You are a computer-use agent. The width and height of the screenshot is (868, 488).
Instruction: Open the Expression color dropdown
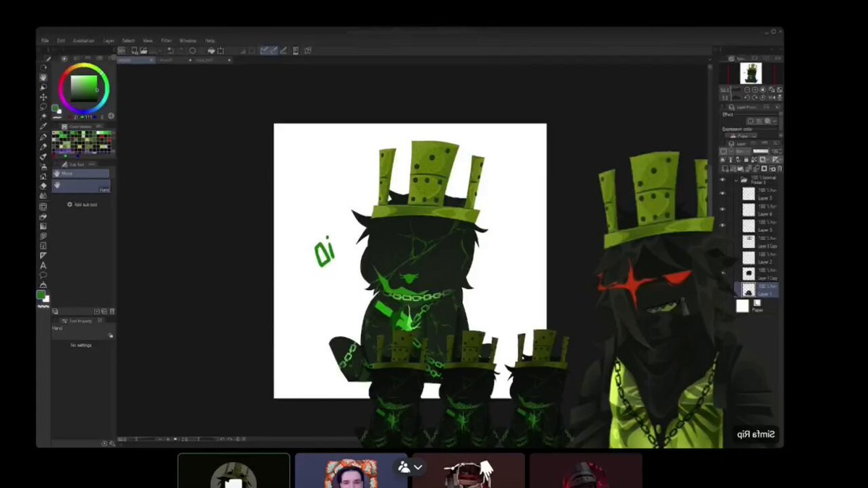coord(743,136)
